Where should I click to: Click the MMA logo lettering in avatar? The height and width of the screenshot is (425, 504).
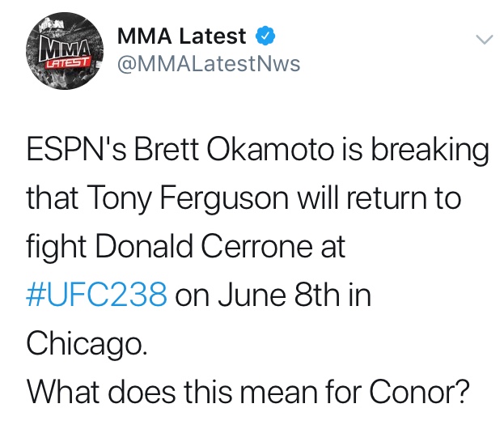click(x=64, y=49)
